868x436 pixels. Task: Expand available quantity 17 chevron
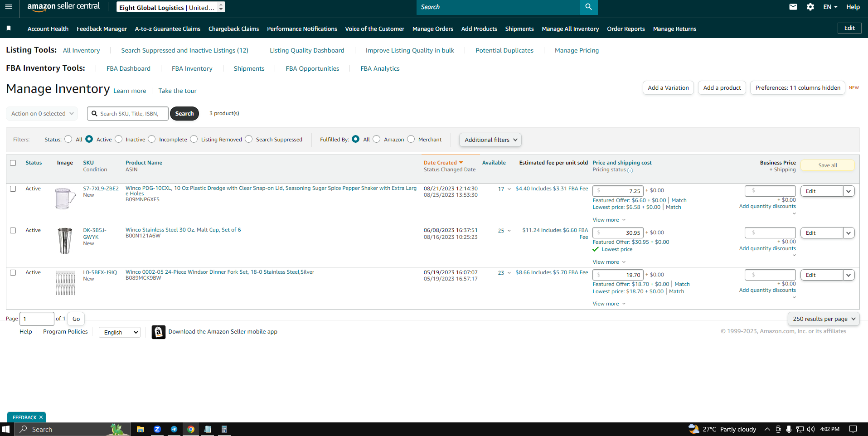tap(509, 189)
